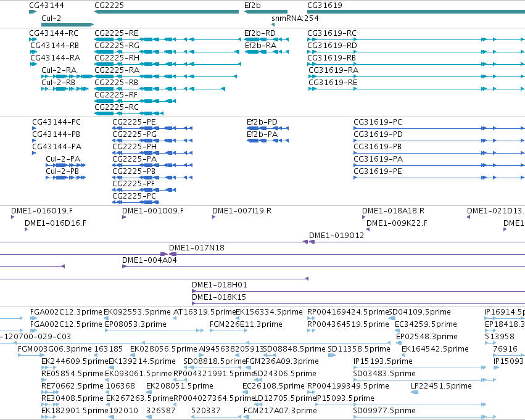The height and width of the screenshot is (420, 525).
Task: Click the CG2225 gene span bar
Action: tap(167, 12)
